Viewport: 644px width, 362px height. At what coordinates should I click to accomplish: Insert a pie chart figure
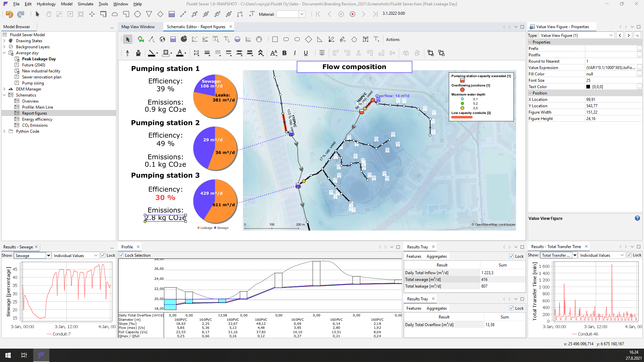click(184, 39)
